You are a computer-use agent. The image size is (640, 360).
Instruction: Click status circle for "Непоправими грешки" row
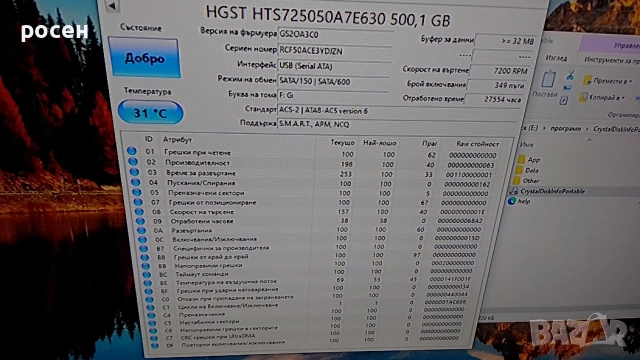146,266
